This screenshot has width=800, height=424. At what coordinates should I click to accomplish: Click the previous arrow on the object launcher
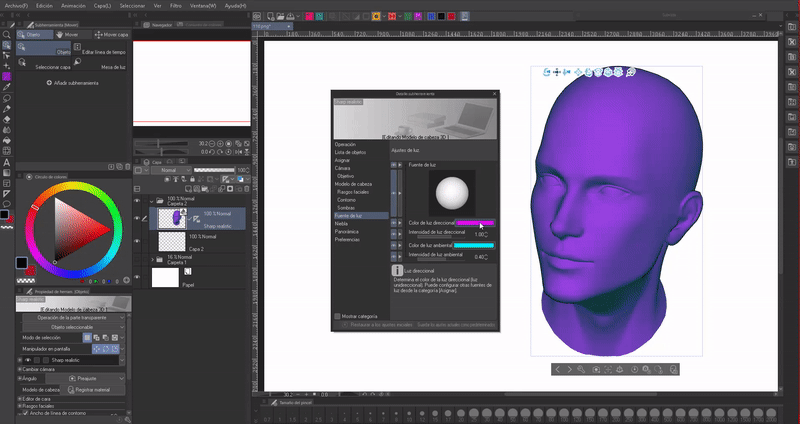[x=559, y=369]
